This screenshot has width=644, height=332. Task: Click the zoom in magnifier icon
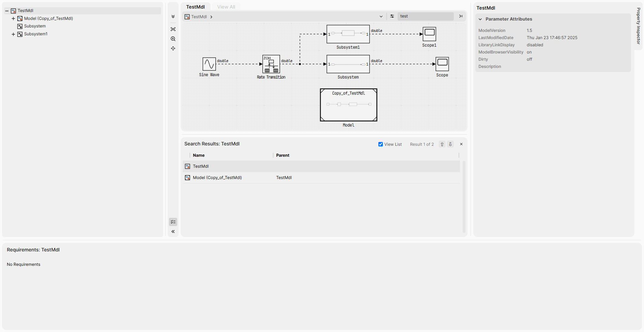173,39
